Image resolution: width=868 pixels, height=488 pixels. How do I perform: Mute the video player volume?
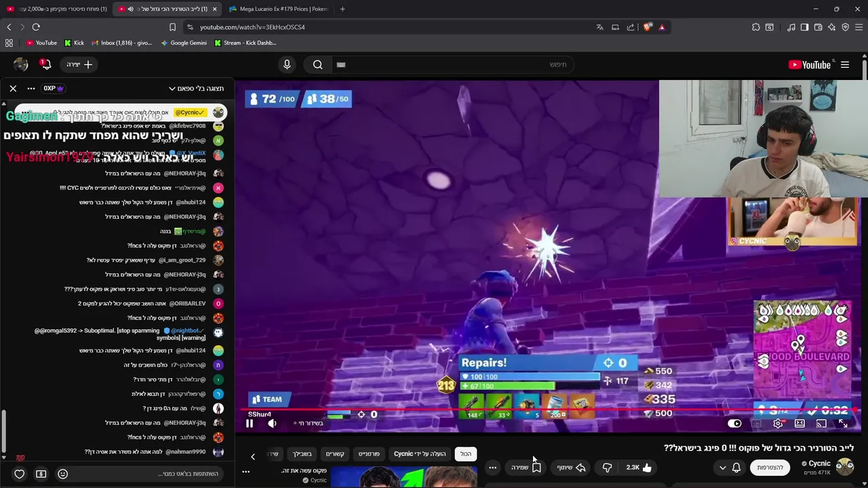click(x=272, y=424)
